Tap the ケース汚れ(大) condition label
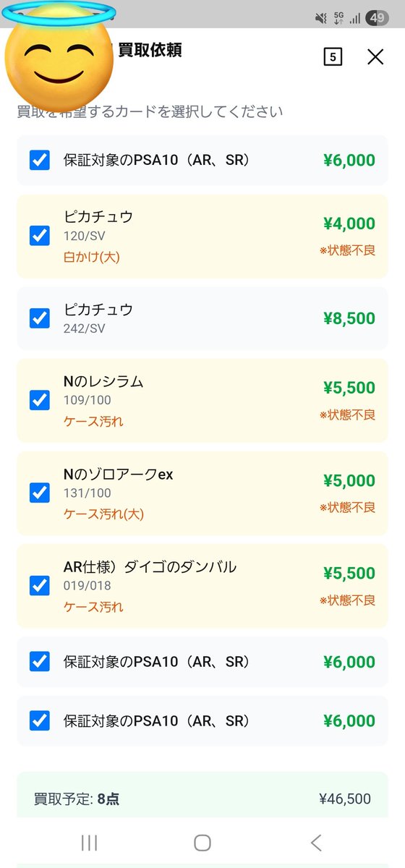 click(x=103, y=514)
